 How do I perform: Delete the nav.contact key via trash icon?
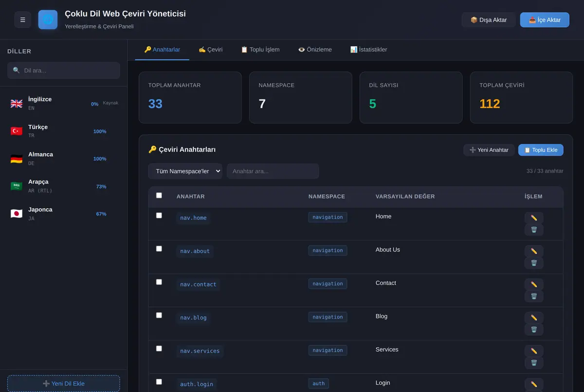(x=534, y=296)
